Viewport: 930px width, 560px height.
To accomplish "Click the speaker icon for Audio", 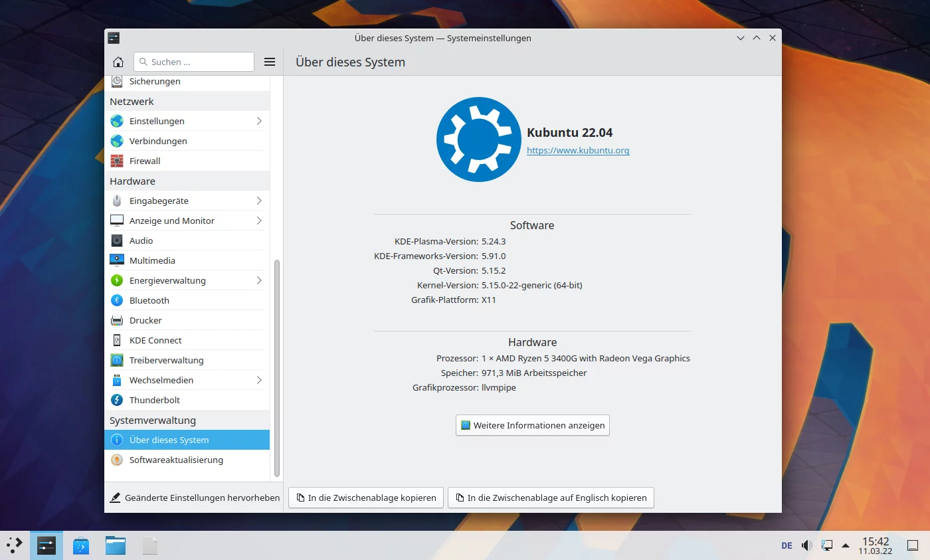I will click(x=117, y=240).
